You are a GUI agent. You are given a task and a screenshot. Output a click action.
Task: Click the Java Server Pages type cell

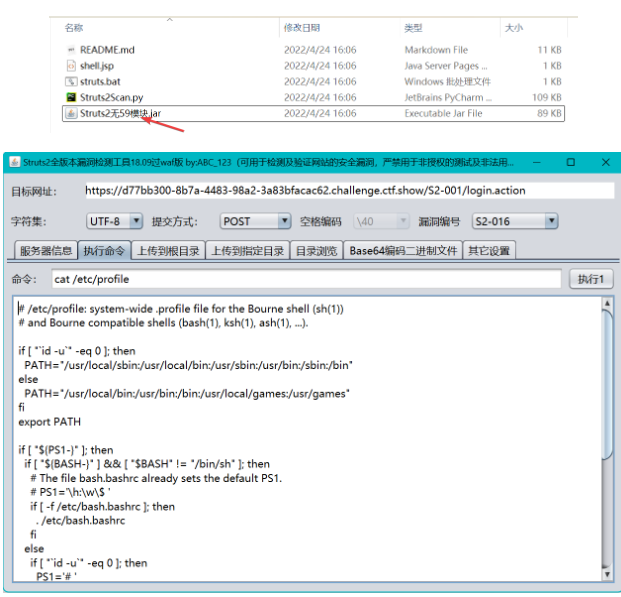coord(446,66)
